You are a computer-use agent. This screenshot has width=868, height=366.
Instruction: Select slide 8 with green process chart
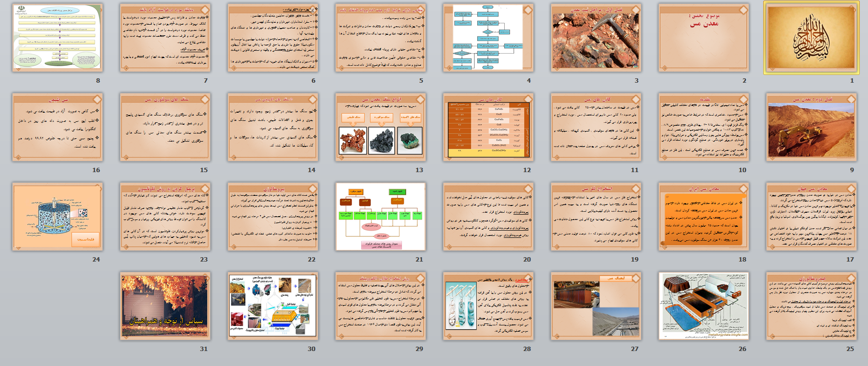point(57,38)
